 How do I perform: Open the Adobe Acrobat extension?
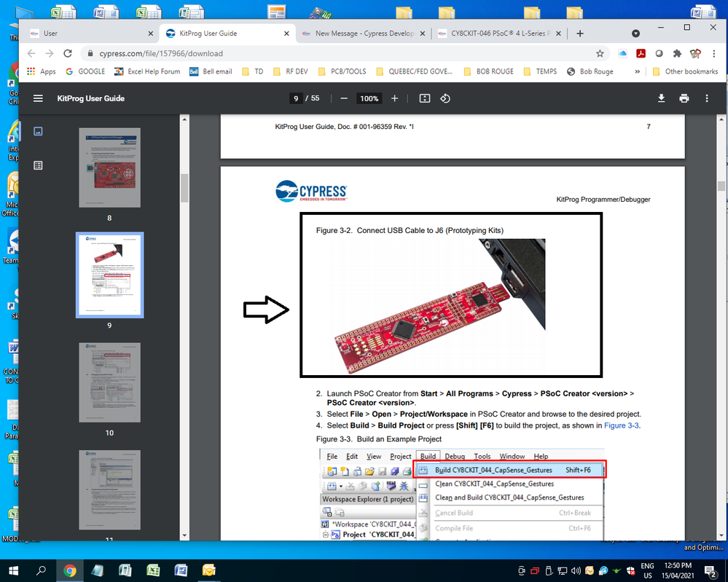point(641,53)
